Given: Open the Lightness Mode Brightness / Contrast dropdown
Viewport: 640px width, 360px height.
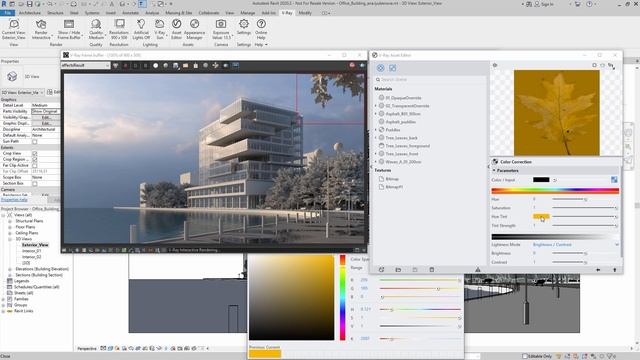Looking at the screenshot, I should click(x=576, y=244).
